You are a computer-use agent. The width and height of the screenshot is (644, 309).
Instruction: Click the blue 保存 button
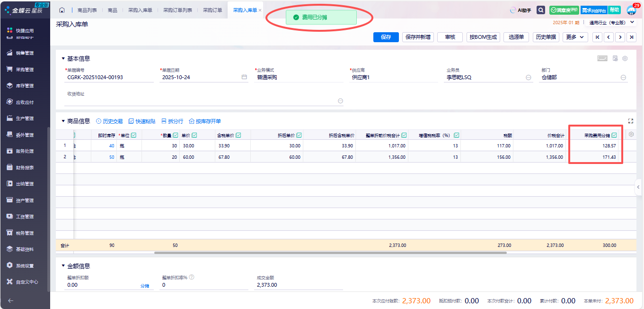tap(386, 37)
